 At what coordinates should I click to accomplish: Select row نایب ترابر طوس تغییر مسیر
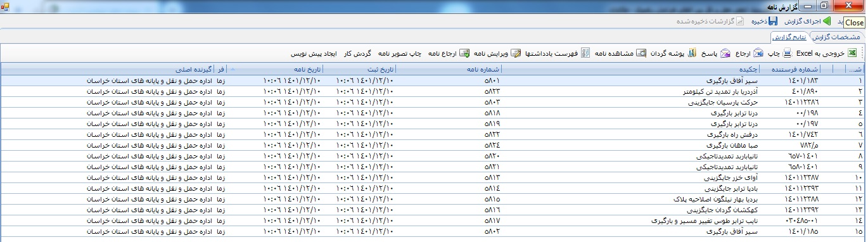pos(433,220)
